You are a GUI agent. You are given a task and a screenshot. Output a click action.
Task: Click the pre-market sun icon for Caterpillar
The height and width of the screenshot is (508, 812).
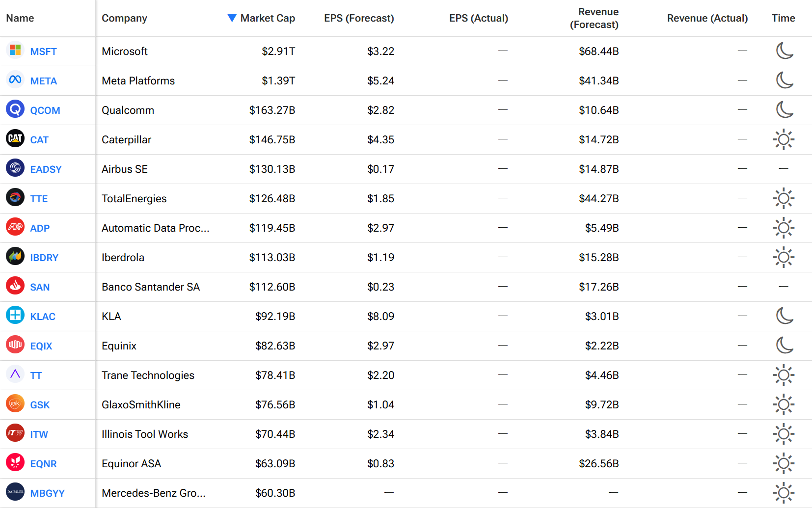[x=784, y=139]
